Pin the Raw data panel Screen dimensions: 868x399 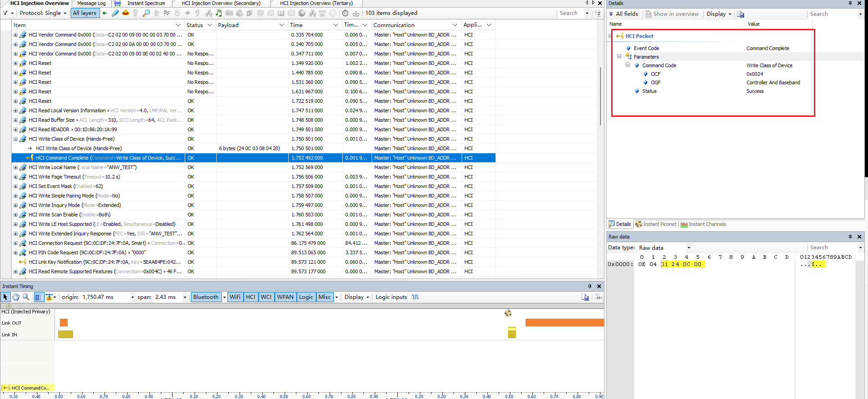click(850, 237)
